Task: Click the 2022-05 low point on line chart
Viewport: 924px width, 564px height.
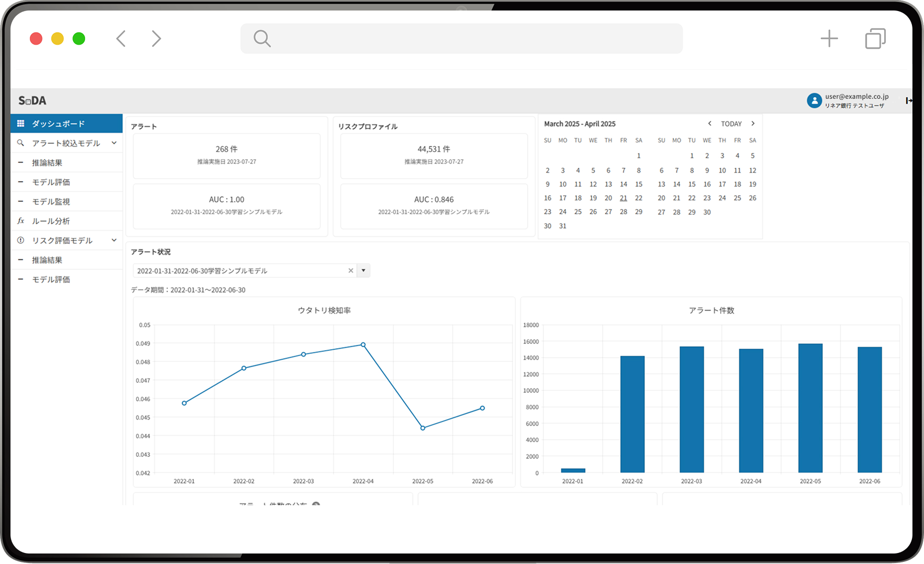Action: point(423,428)
